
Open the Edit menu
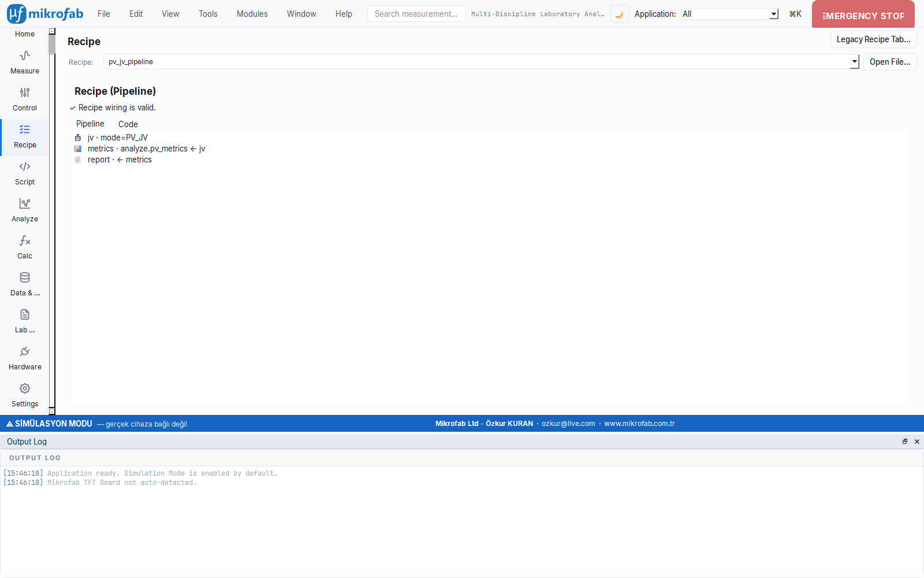tap(136, 14)
